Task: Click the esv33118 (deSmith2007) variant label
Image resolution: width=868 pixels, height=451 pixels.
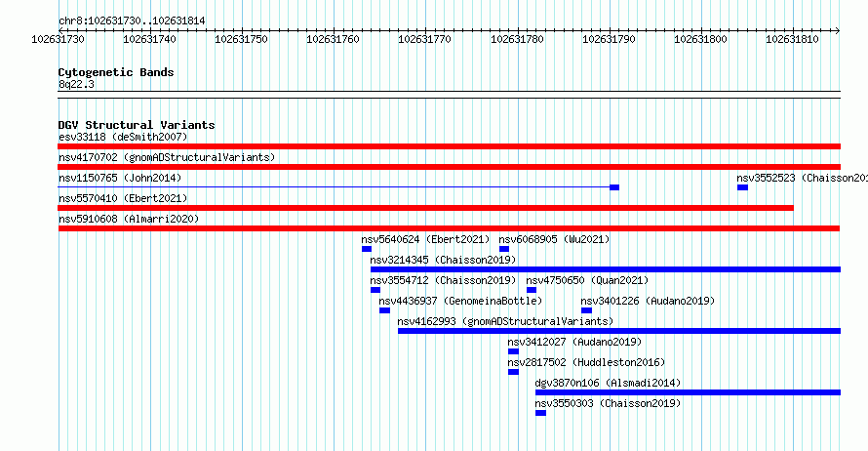Action: tap(123, 137)
